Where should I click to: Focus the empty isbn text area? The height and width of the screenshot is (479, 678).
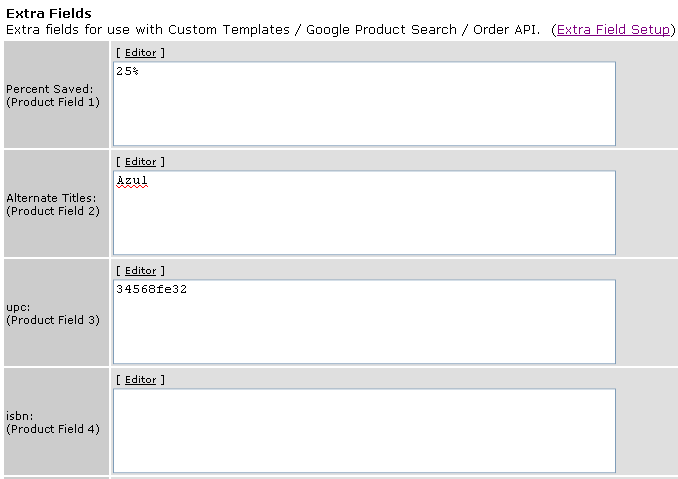364,431
